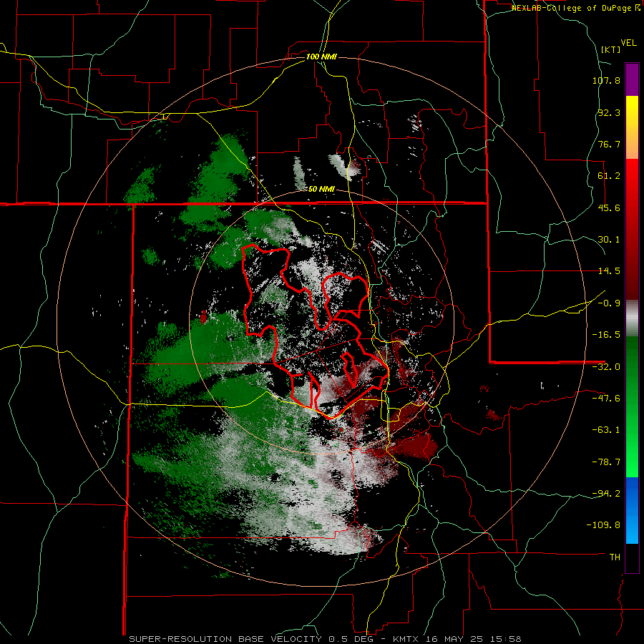
Task: Click the 107.8 velocity scale value
Action: pyautogui.click(x=606, y=80)
